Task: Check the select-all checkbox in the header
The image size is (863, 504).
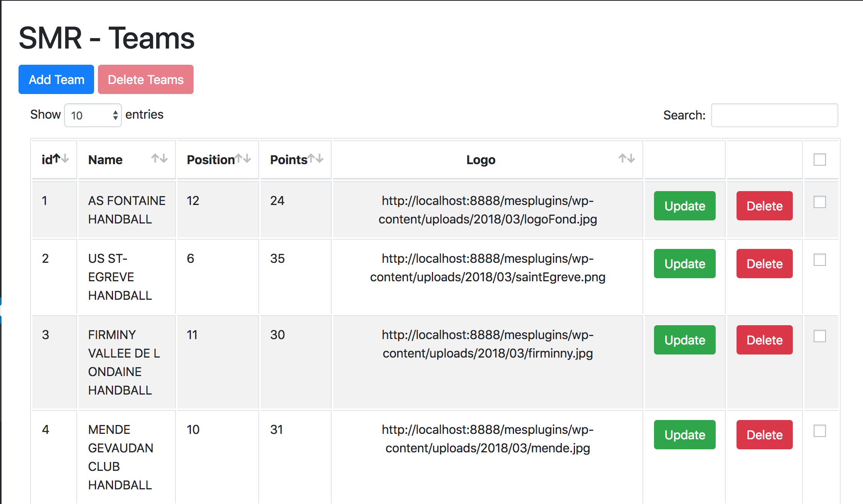Action: pyautogui.click(x=820, y=159)
